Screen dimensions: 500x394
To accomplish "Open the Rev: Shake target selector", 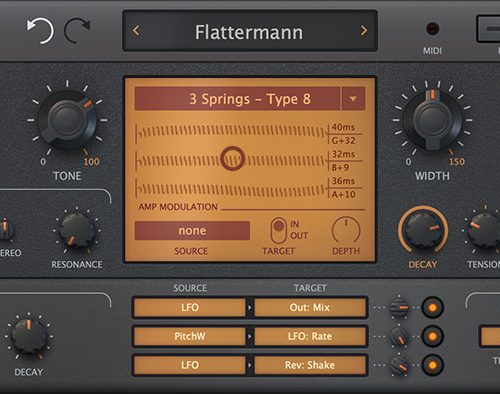I will point(310,365).
